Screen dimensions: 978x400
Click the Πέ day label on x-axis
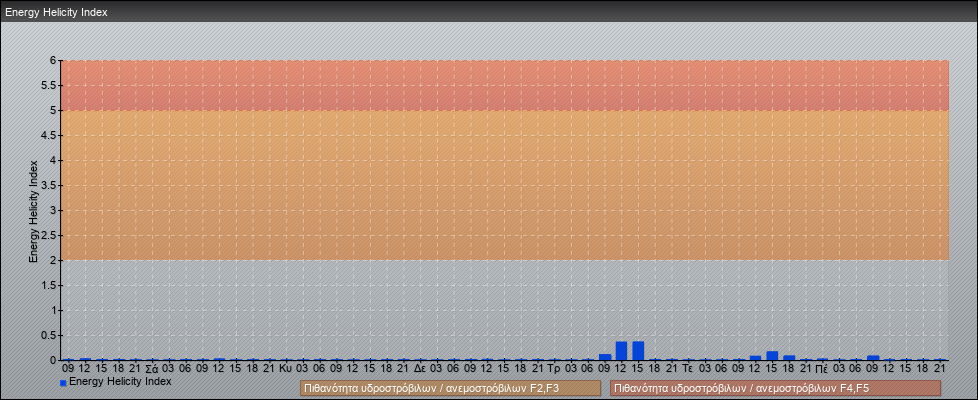coord(822,369)
